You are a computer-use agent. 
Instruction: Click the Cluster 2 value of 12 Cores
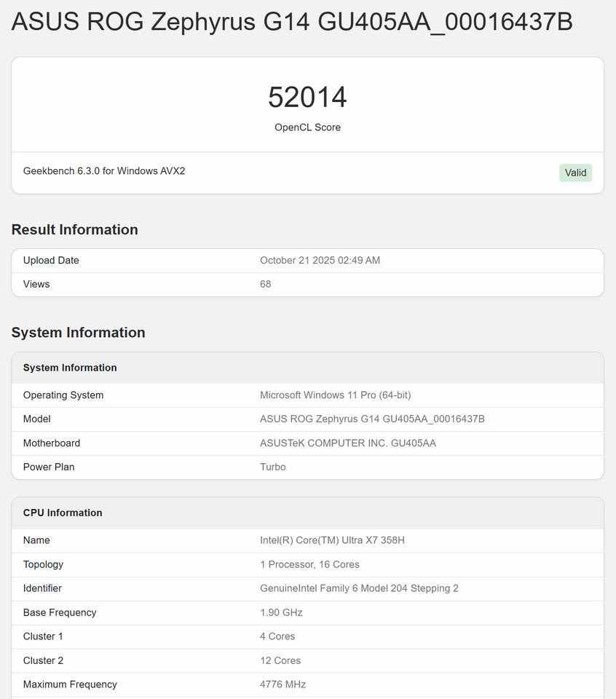pos(280,660)
